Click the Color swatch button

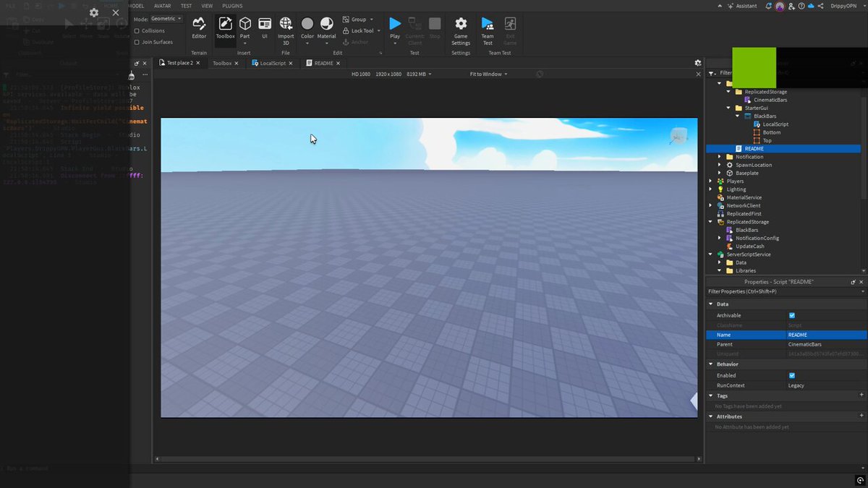point(307,24)
